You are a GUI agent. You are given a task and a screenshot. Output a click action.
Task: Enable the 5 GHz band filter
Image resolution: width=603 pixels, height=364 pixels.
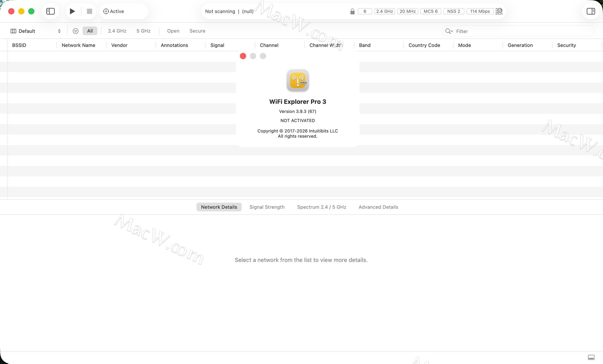pyautogui.click(x=143, y=31)
